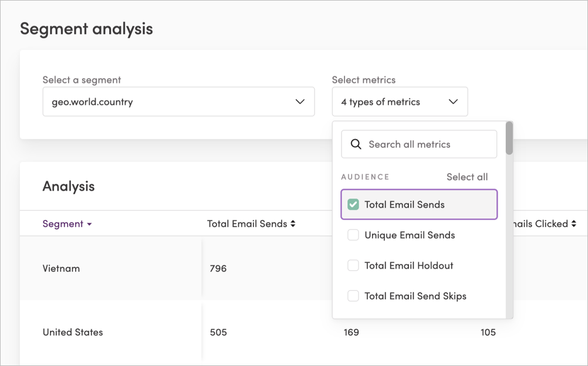Click the Vietnam segment row
The height and width of the screenshot is (366, 588).
[x=60, y=268]
